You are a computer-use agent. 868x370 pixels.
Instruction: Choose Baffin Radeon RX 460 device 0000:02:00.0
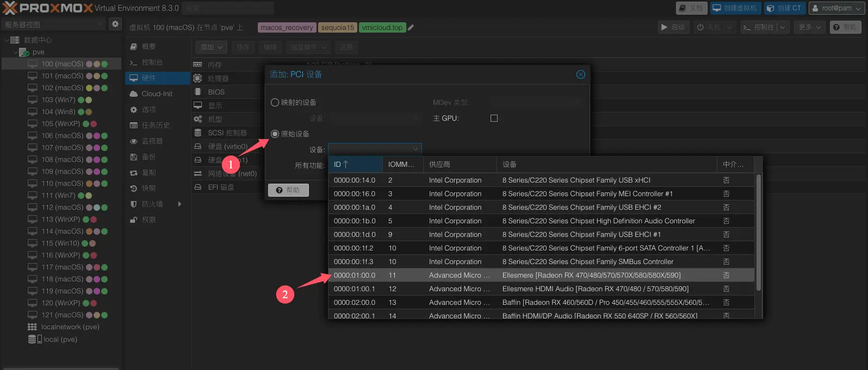pyautogui.click(x=541, y=302)
